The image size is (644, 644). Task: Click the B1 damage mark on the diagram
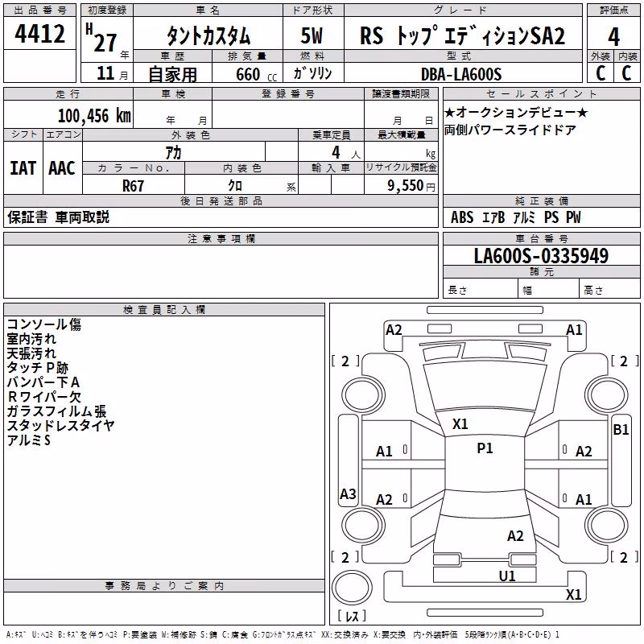(621, 430)
